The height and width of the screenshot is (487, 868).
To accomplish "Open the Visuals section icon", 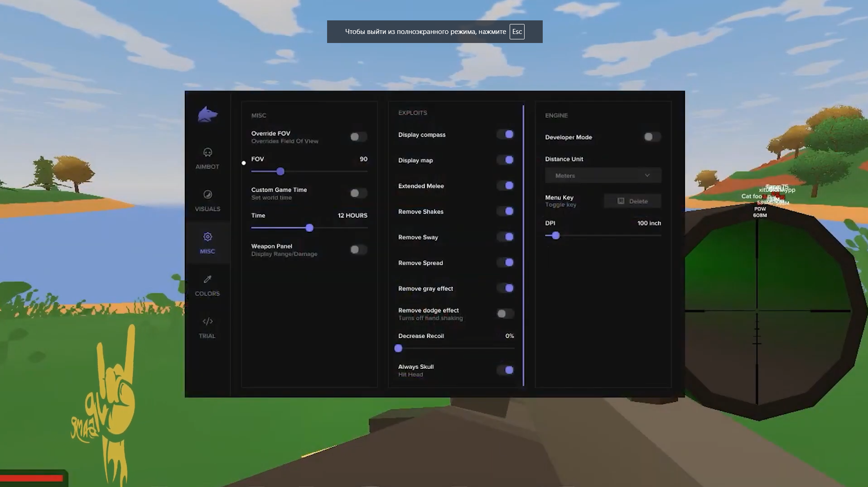I will click(x=207, y=195).
